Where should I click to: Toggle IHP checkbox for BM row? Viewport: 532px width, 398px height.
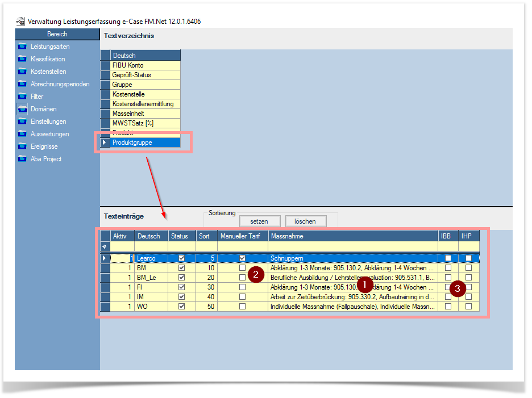point(468,268)
